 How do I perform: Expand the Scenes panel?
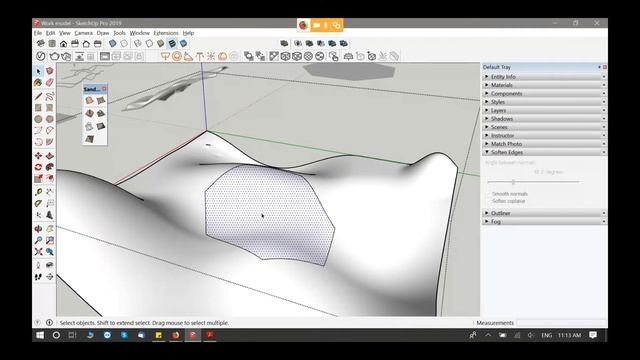(544, 127)
